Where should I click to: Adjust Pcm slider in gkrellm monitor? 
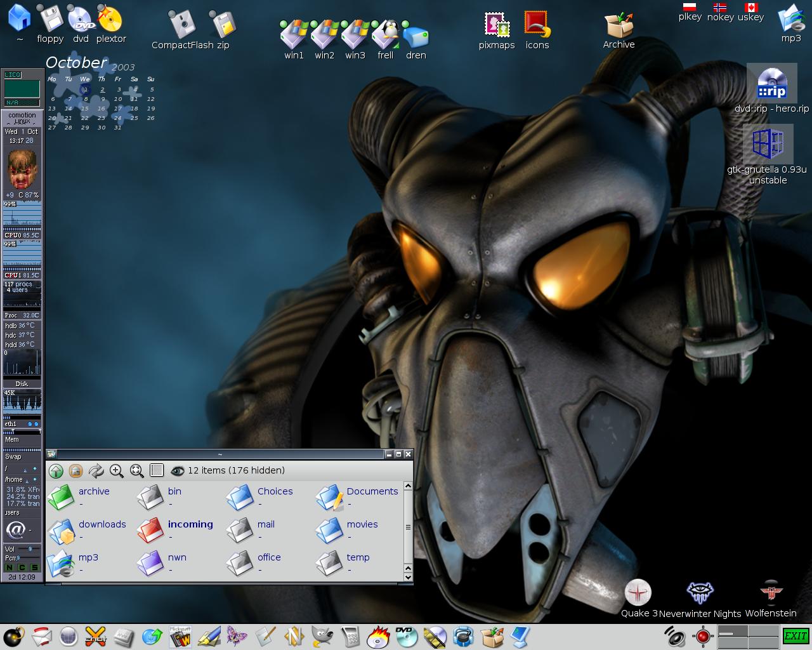[30, 558]
